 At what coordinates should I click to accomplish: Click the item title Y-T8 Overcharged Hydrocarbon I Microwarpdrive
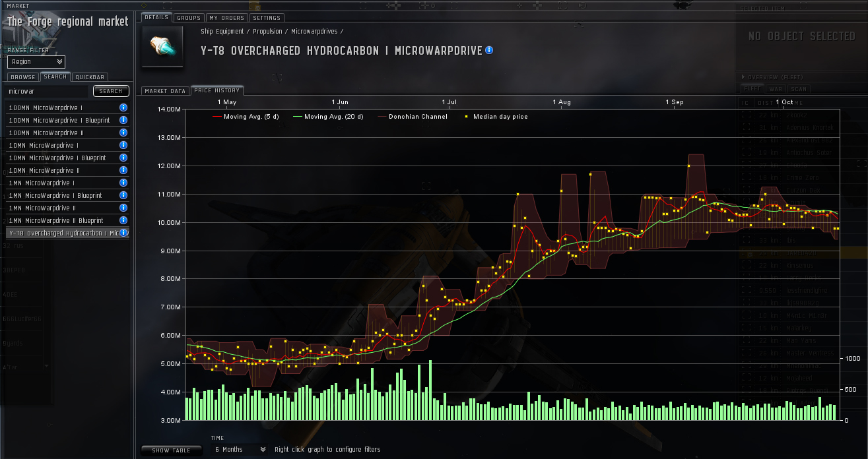(x=341, y=51)
